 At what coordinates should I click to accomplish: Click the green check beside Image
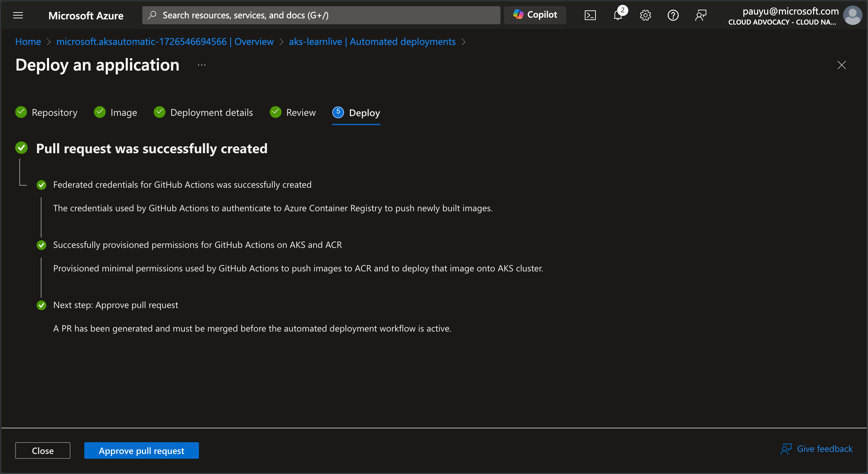click(100, 112)
